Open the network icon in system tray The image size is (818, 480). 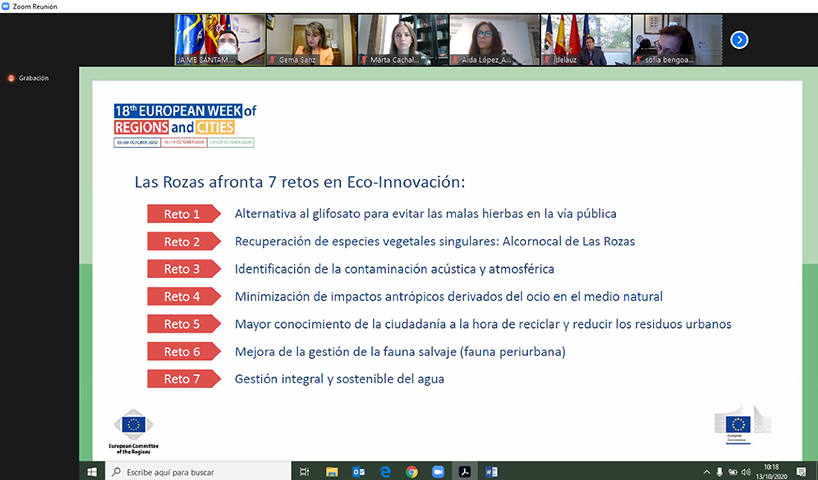click(x=734, y=471)
